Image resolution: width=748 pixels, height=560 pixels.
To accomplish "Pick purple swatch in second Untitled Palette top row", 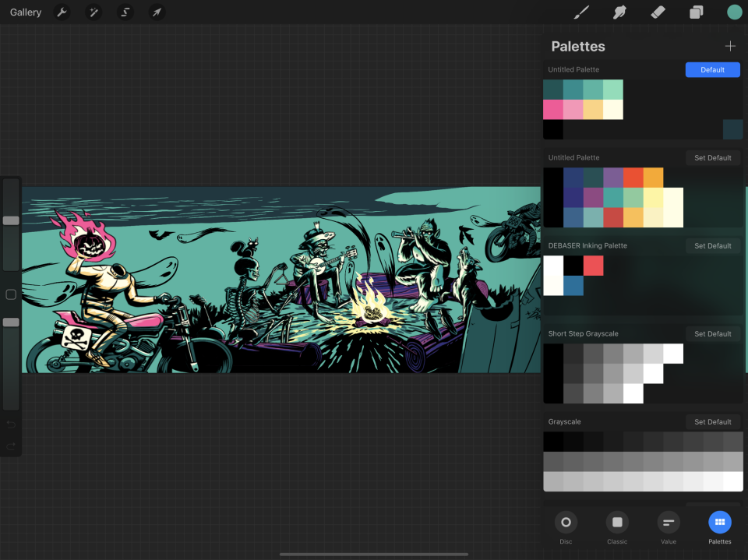I will click(613, 178).
